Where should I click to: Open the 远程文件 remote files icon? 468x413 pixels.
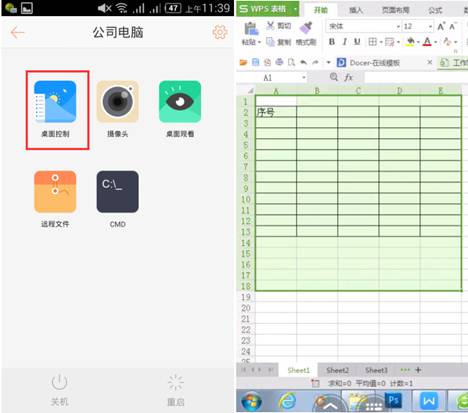click(55, 192)
